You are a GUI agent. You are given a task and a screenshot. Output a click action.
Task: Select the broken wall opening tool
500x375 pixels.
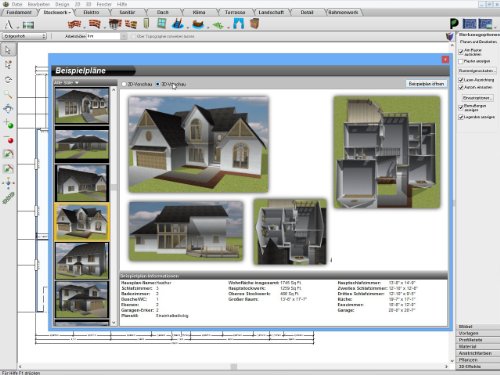tap(131, 24)
